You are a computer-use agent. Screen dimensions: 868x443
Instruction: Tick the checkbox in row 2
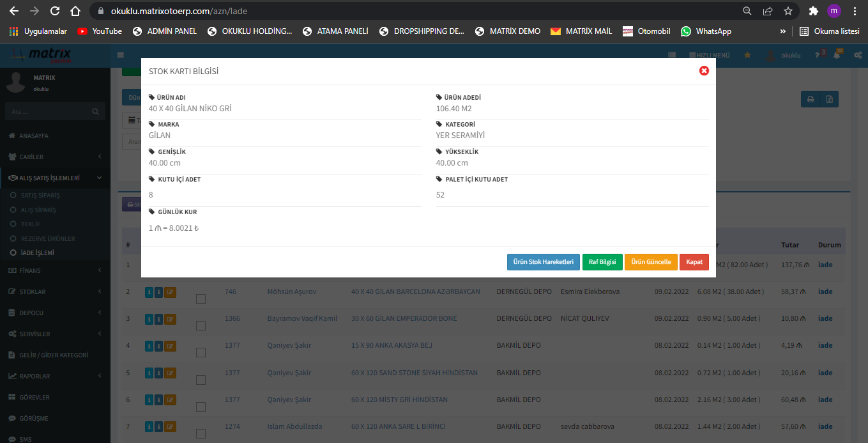[x=201, y=299]
